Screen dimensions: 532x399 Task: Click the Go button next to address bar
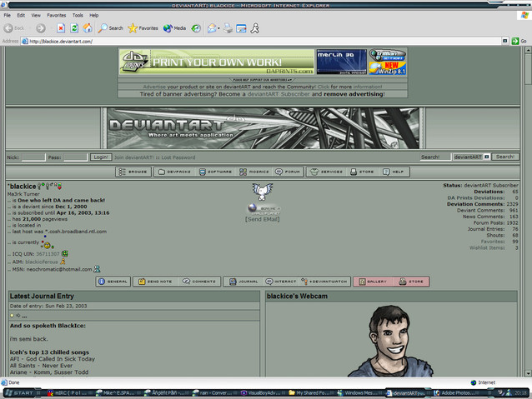[x=519, y=41]
